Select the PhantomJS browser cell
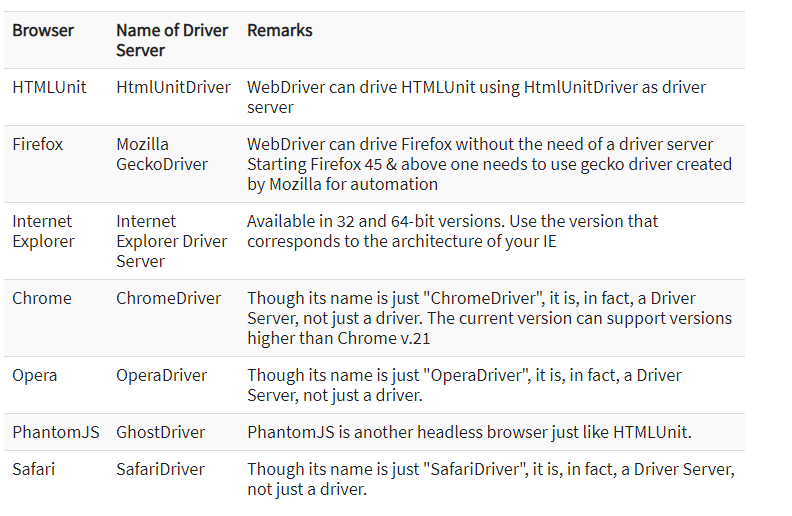Image resolution: width=792 pixels, height=516 pixels. [56, 432]
